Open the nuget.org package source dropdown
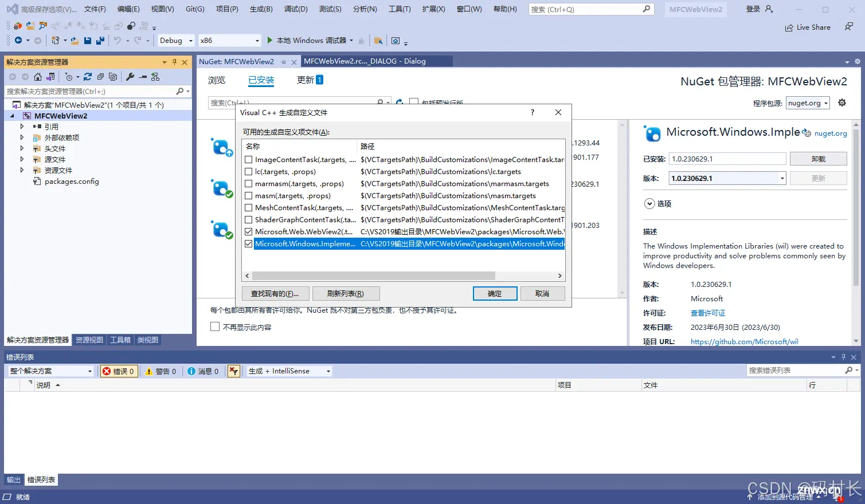 click(808, 103)
